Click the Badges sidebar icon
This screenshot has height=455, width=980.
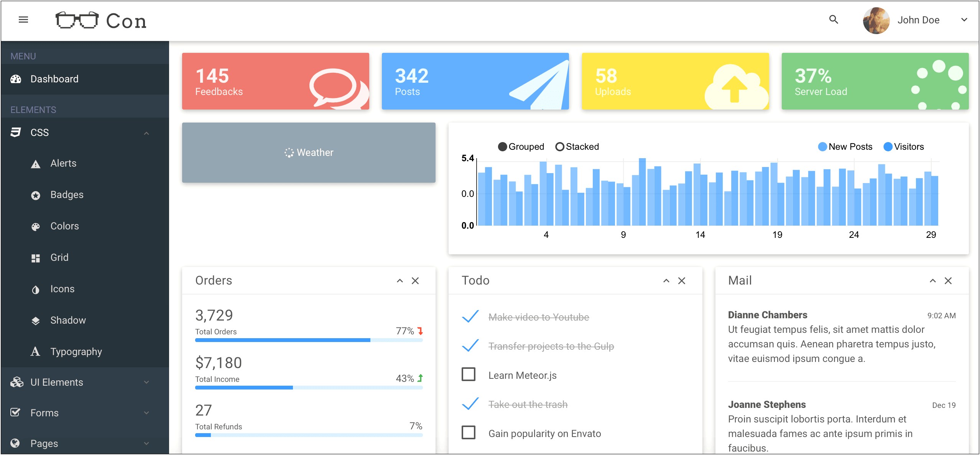coord(36,195)
